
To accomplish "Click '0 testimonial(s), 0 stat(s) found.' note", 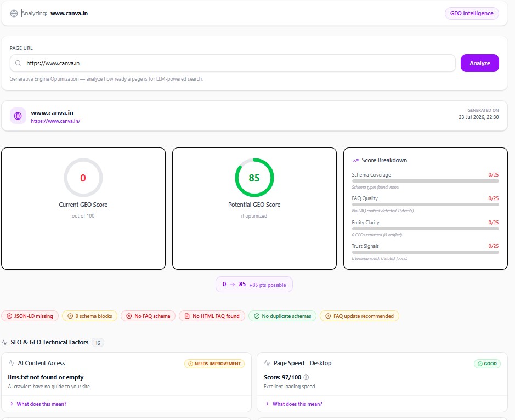I will (x=380, y=258).
